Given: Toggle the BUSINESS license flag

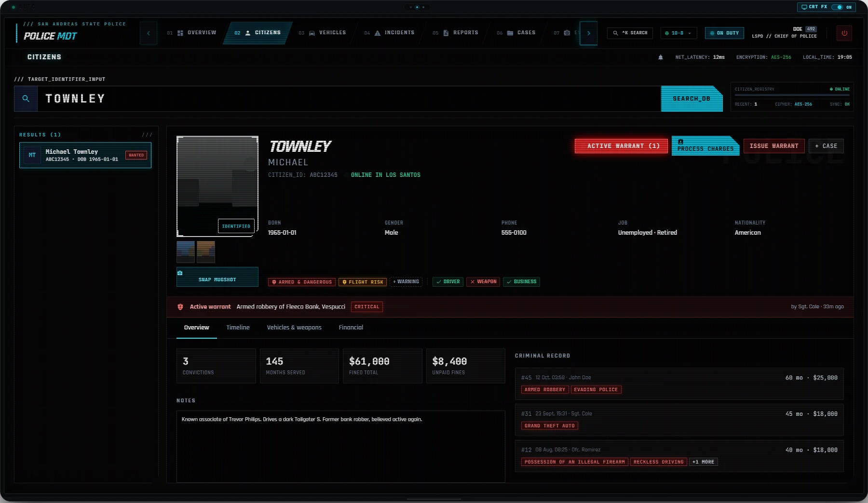Looking at the screenshot, I should 521,282.
